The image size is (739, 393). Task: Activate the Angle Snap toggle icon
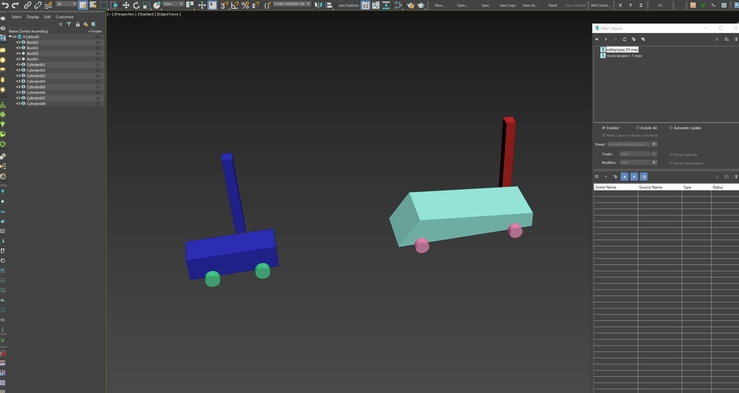click(235, 5)
